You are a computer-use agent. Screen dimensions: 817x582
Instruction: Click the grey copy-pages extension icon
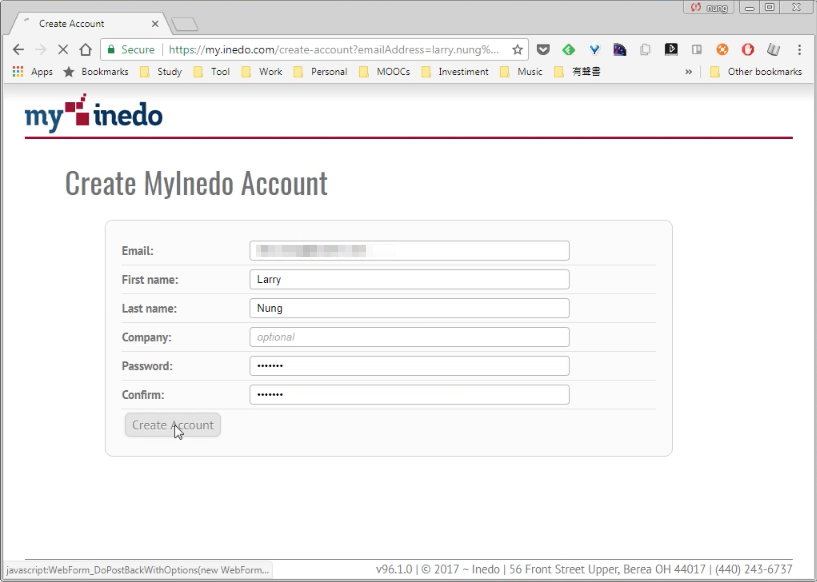point(645,49)
